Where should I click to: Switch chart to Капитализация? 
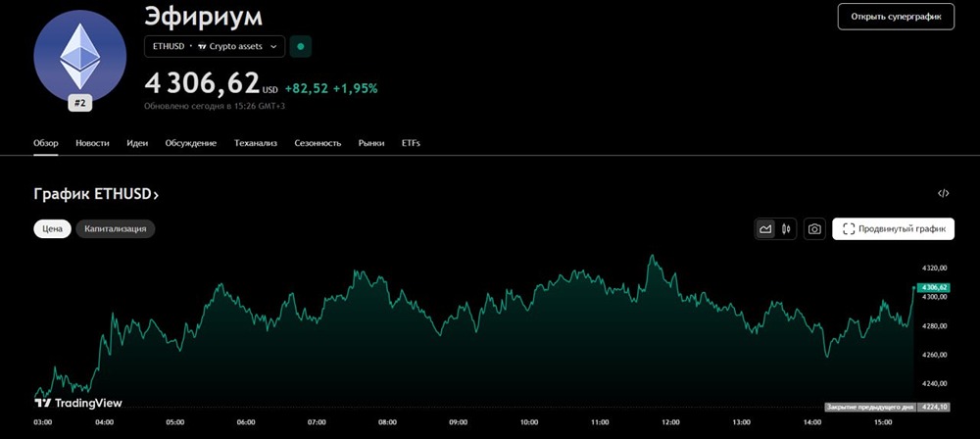click(116, 229)
